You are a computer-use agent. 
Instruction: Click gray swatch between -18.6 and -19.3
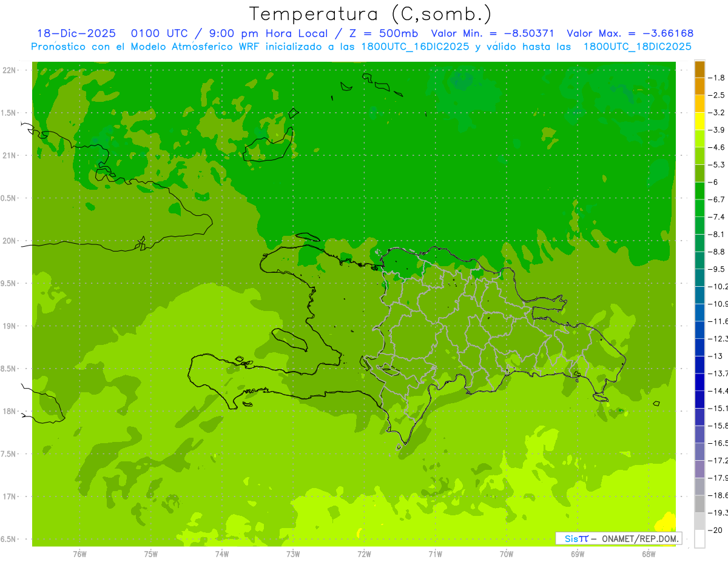click(699, 504)
